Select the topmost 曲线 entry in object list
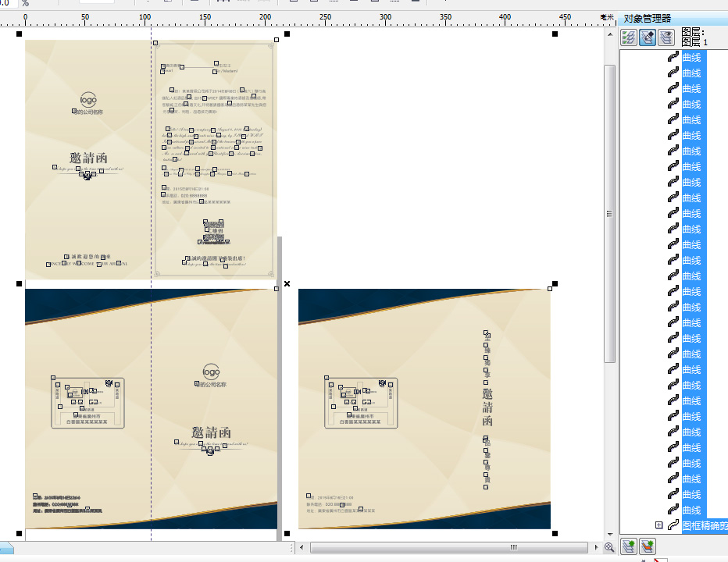 691,57
